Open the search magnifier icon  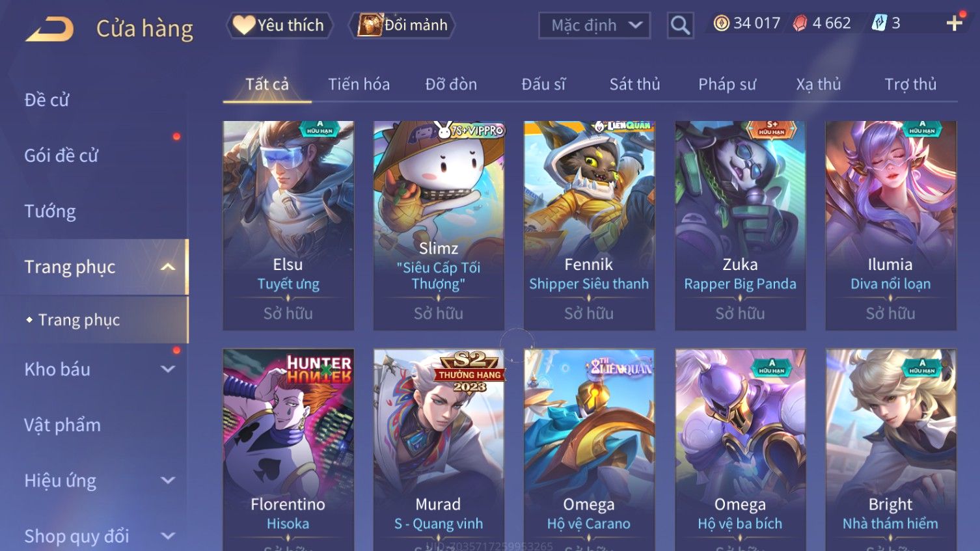(680, 25)
